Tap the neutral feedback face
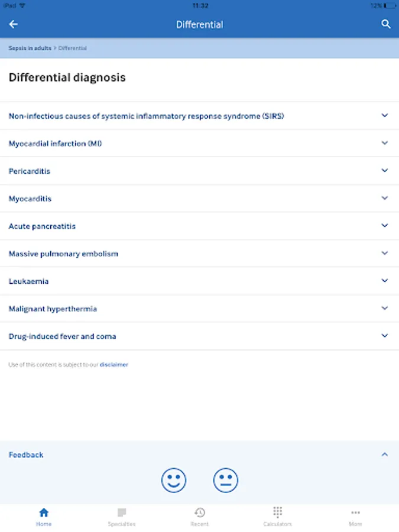 click(x=225, y=479)
